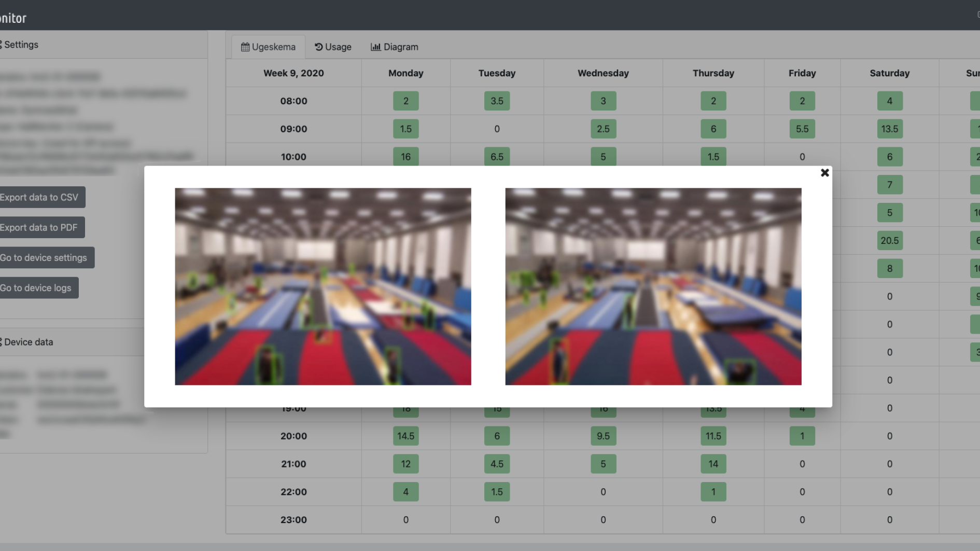Viewport: 980px width, 551px height.
Task: Click the bar chart icon on the Diagram tab
Action: (x=375, y=47)
